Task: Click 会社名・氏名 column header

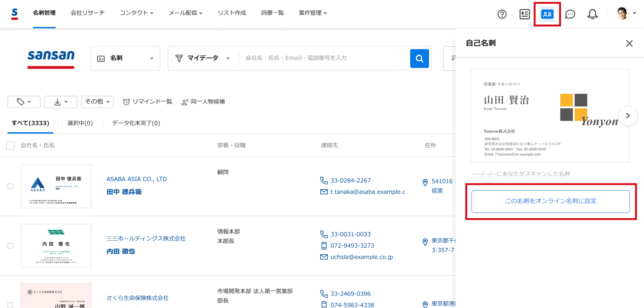Action: point(38,146)
